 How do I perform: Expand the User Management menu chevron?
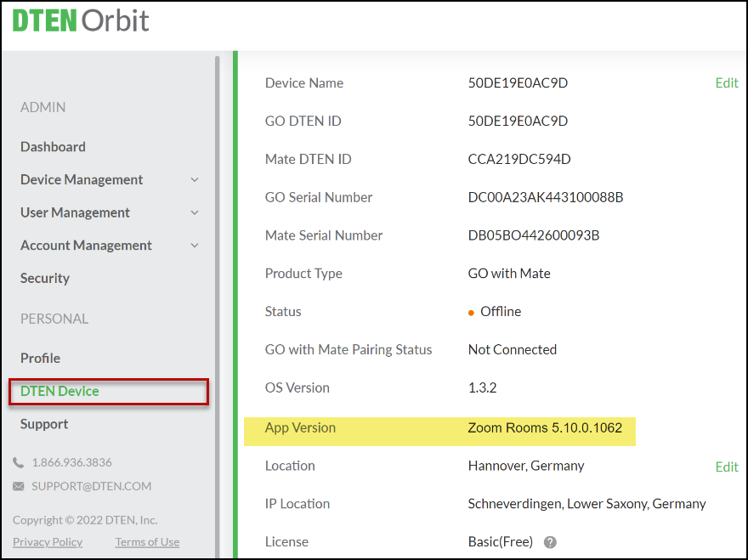click(x=195, y=212)
